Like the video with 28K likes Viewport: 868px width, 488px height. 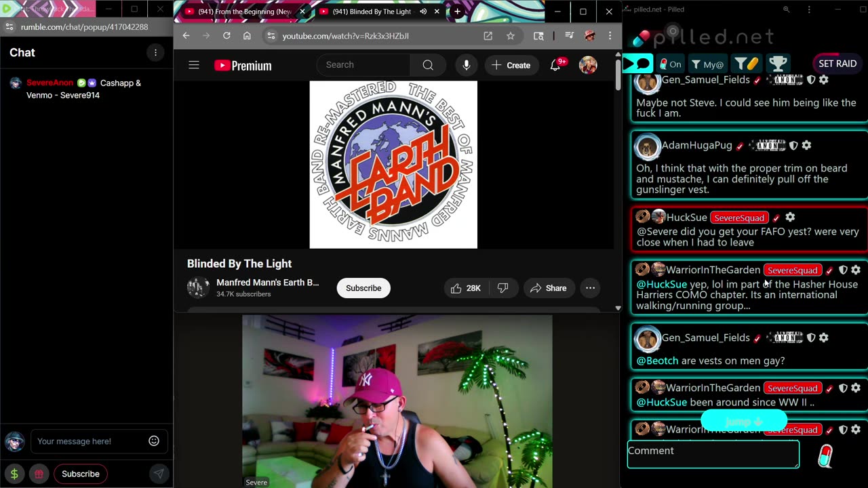tap(465, 288)
